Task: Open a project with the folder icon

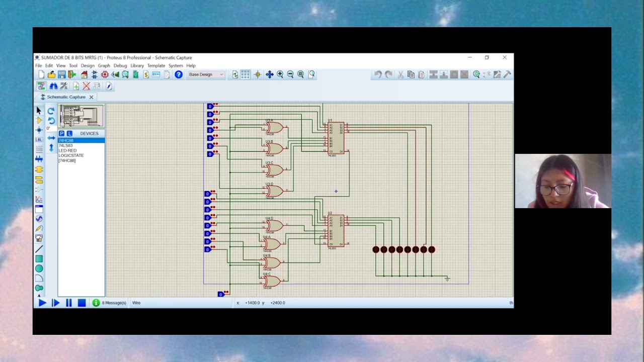Action: click(51, 74)
